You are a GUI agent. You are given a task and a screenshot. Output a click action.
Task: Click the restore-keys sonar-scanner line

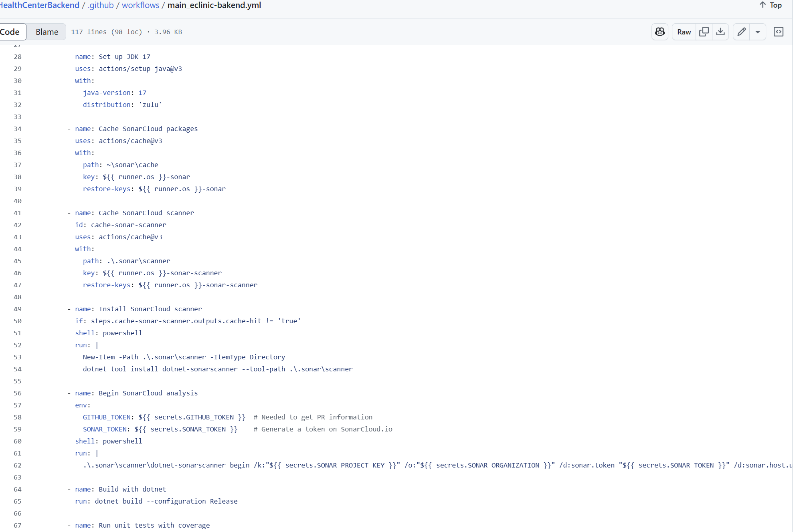point(170,285)
